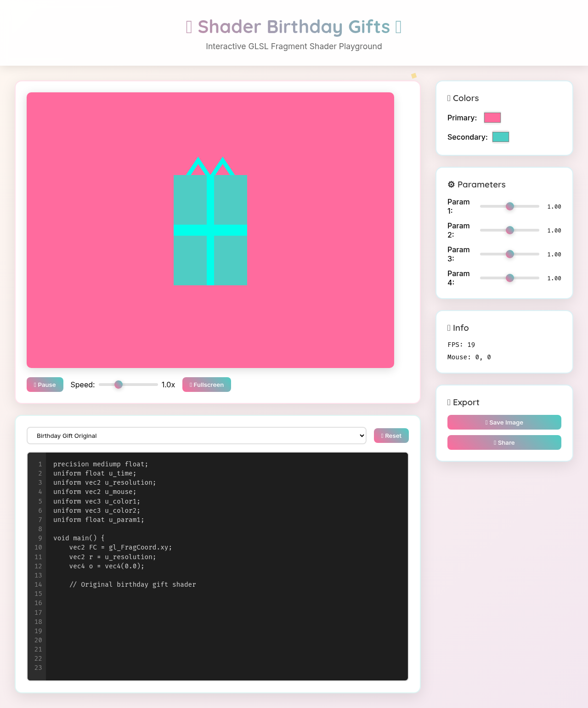Select Birthday Gift Original from the combo box
This screenshot has height=708, width=588.
pos(196,436)
